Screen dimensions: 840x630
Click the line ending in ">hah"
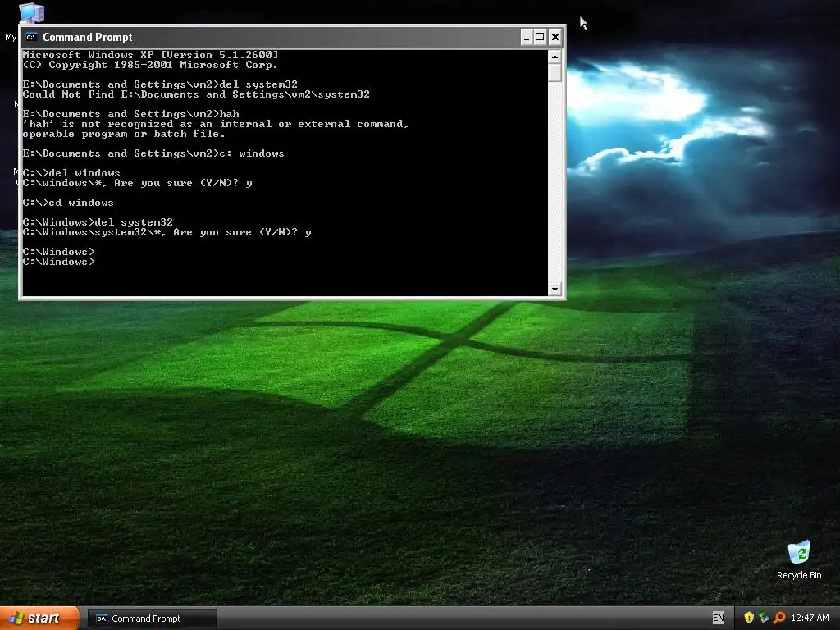[130, 114]
